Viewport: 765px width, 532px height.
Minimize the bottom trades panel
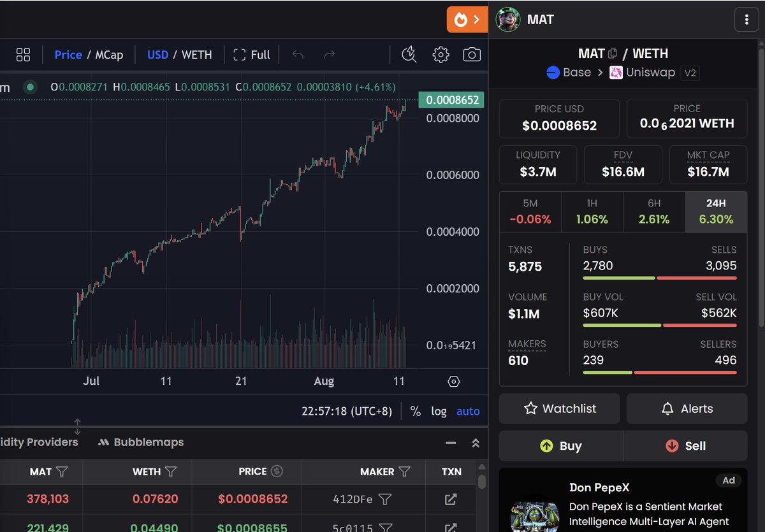pyautogui.click(x=451, y=443)
